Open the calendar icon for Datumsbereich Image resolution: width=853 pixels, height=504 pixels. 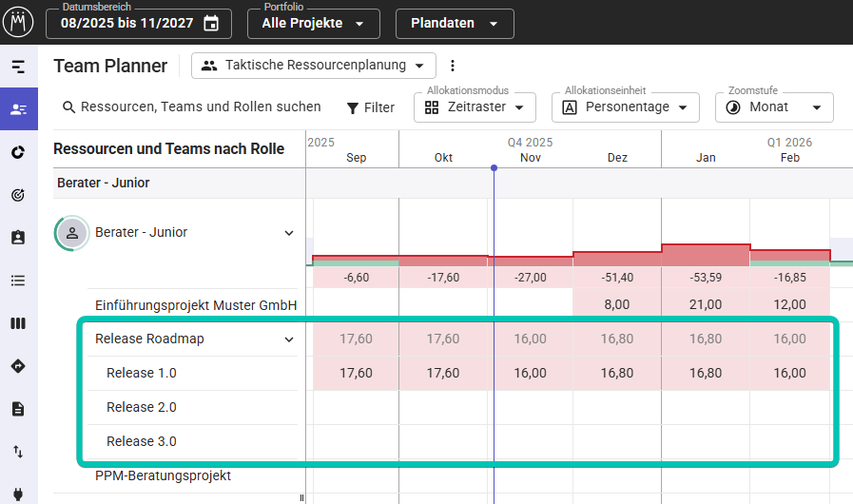pyautogui.click(x=211, y=24)
